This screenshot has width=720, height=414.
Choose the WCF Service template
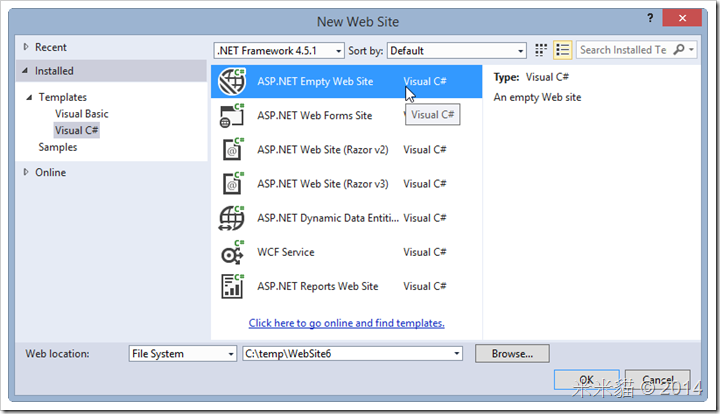click(x=346, y=252)
